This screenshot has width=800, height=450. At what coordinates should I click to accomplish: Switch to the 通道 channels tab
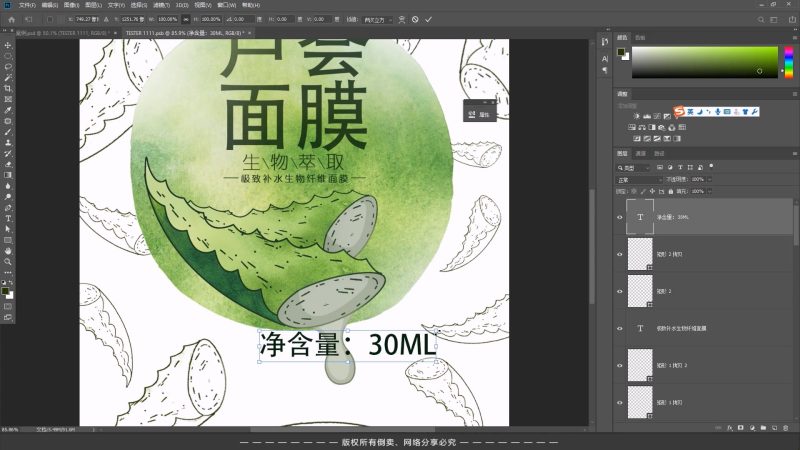click(x=641, y=154)
